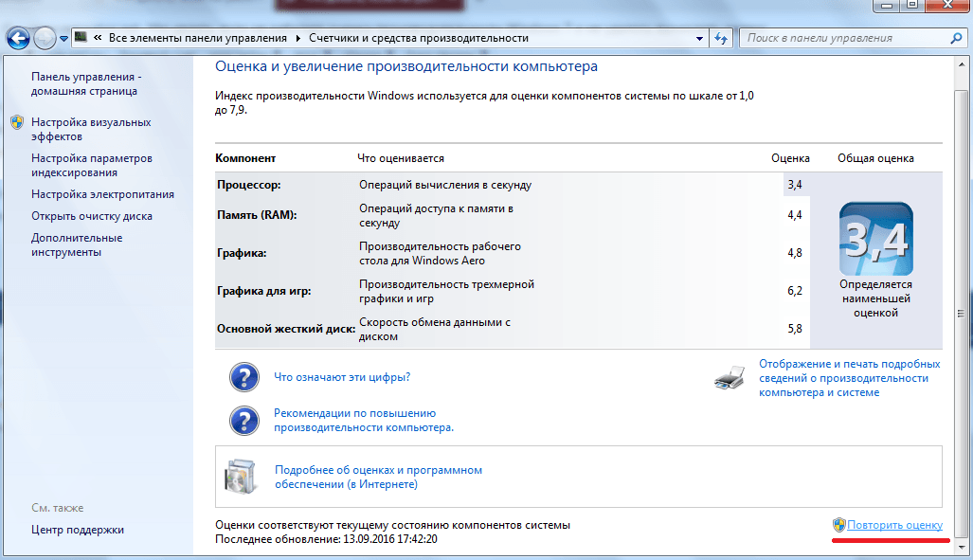Click the Back navigation arrow button
The width and height of the screenshot is (973, 560).
pos(19,39)
